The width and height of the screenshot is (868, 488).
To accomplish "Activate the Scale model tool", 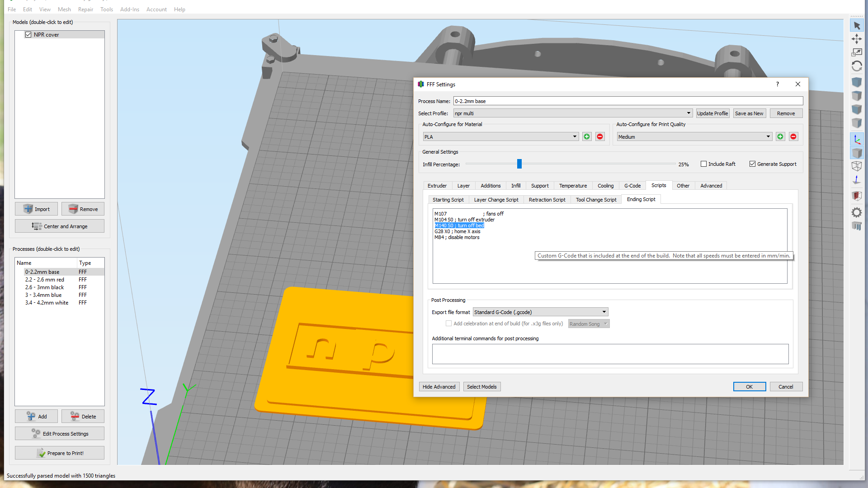I will pyautogui.click(x=856, y=52).
